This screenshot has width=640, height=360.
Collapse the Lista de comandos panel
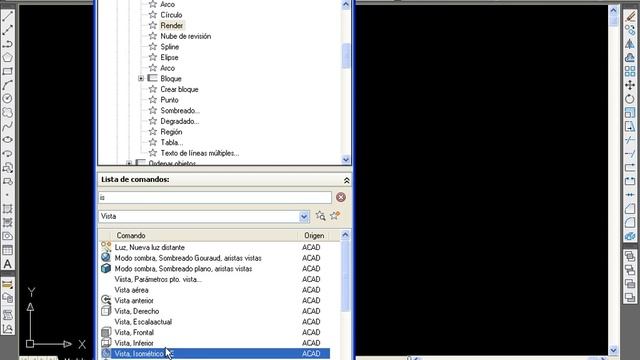(346, 180)
